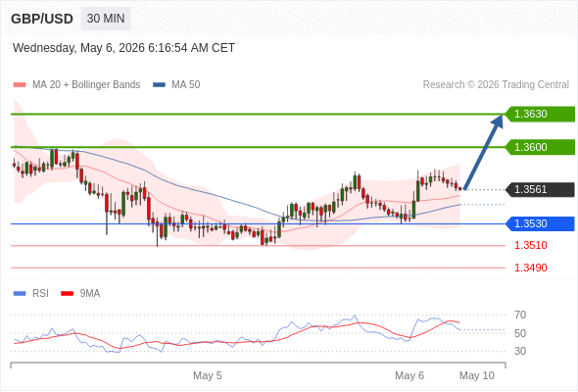Click the 9MA legend label
Image resolution: width=578 pixels, height=392 pixels.
click(90, 294)
